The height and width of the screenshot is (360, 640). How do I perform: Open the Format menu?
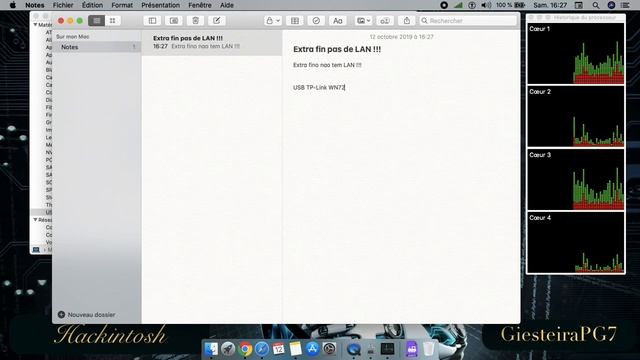click(122, 5)
